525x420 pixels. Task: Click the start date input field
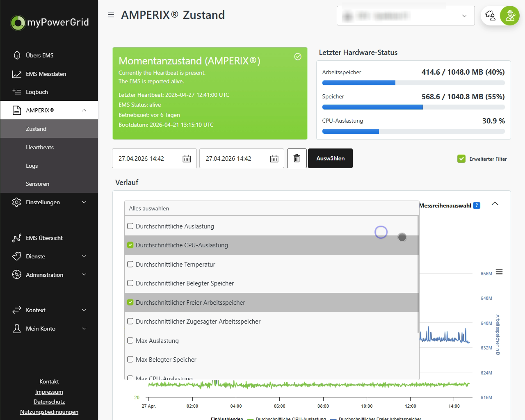click(x=154, y=158)
